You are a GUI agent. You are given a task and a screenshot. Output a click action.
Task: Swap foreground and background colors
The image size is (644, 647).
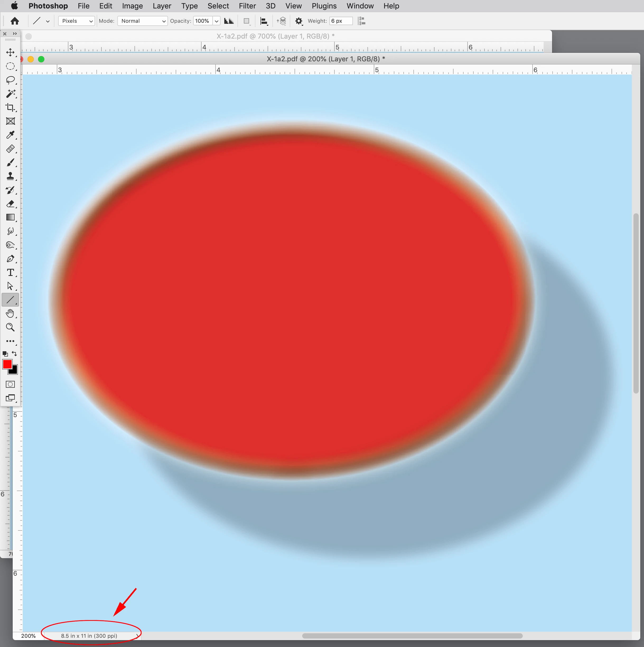click(14, 354)
